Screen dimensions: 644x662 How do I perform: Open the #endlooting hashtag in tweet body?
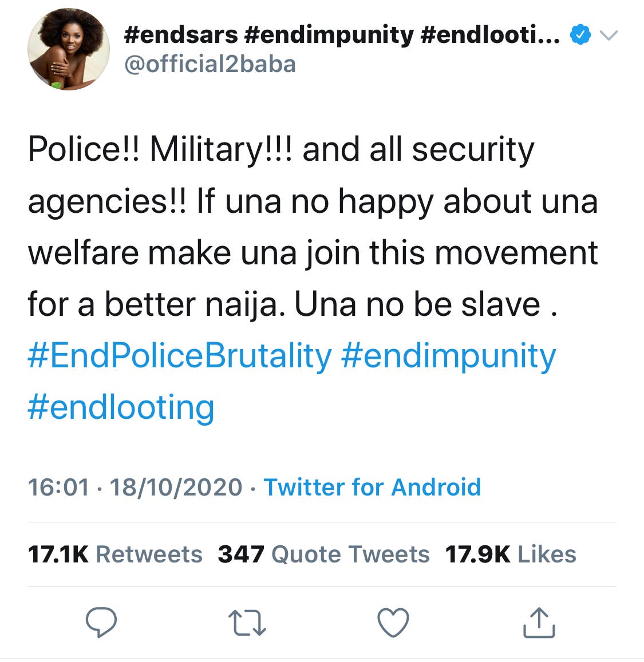(x=121, y=407)
